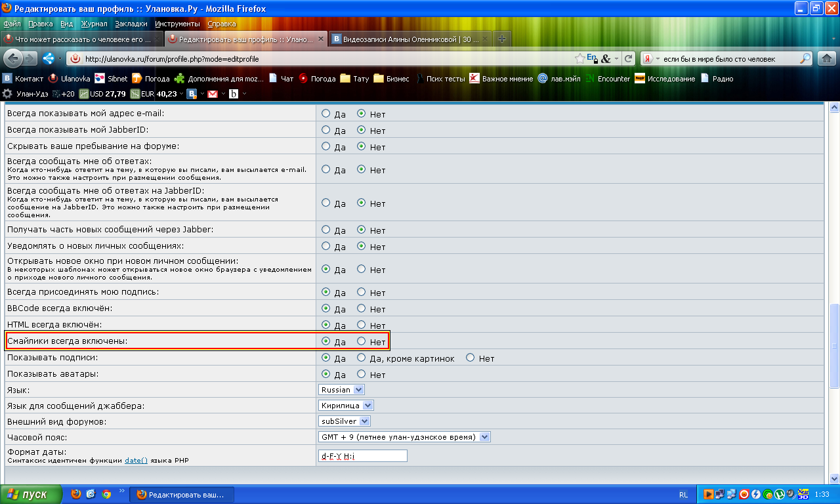Open the Sibnet bookmark
This screenshot has width=840, height=504.
[x=112, y=79]
